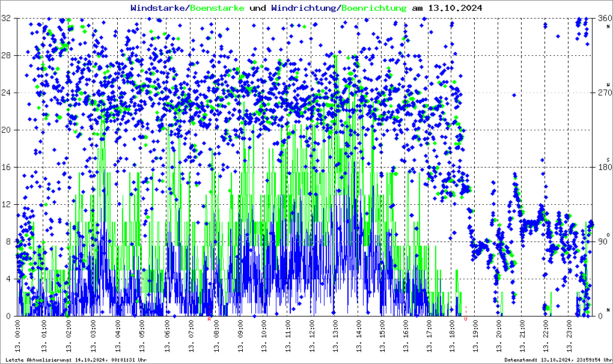This screenshot has width=613, height=364.
Task: Click the time label '13. 11:00'
Action: click(x=288, y=336)
